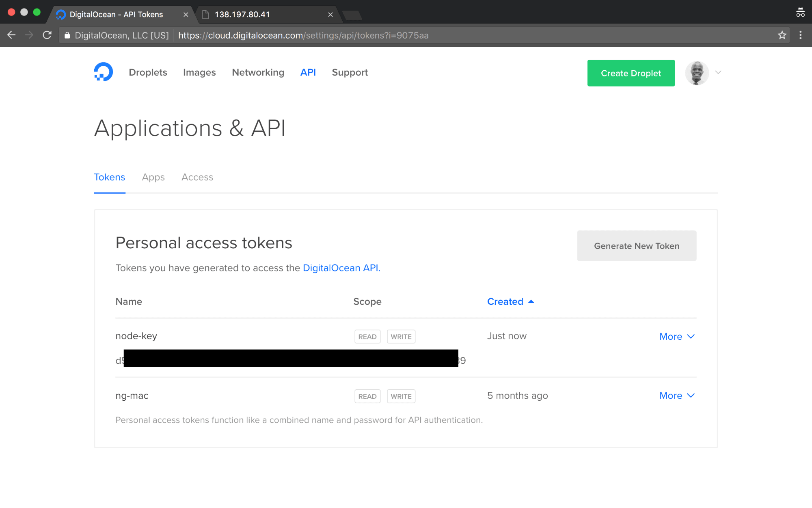Click WRITE badge on ng-mac row

pos(401,396)
